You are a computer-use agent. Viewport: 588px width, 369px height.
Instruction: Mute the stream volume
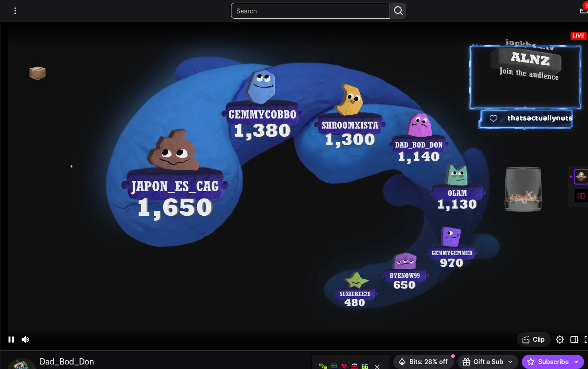[25, 340]
